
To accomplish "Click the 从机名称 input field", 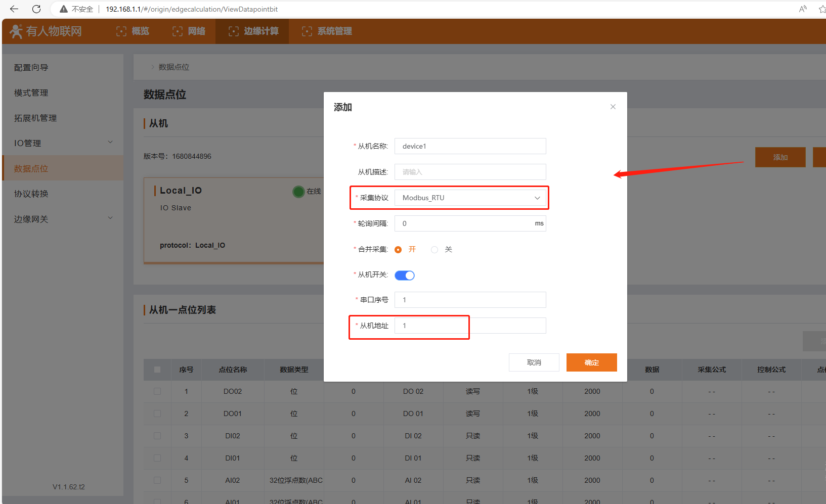I will [470, 146].
